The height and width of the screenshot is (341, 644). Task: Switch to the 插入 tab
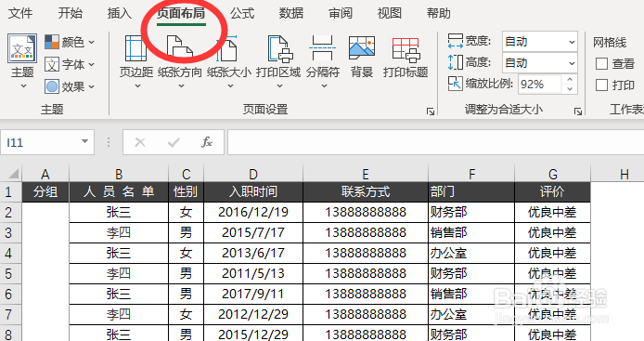tap(119, 13)
